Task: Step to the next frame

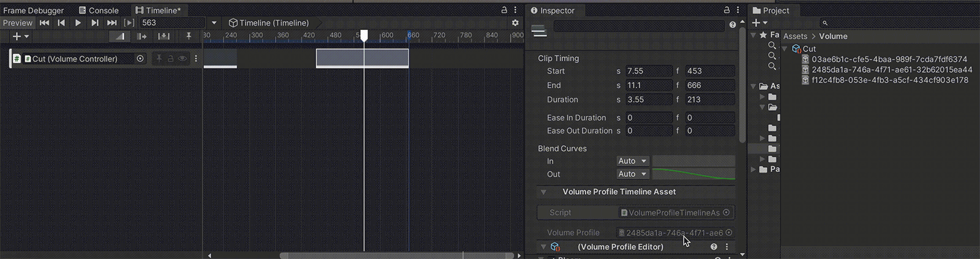Action: click(94, 23)
